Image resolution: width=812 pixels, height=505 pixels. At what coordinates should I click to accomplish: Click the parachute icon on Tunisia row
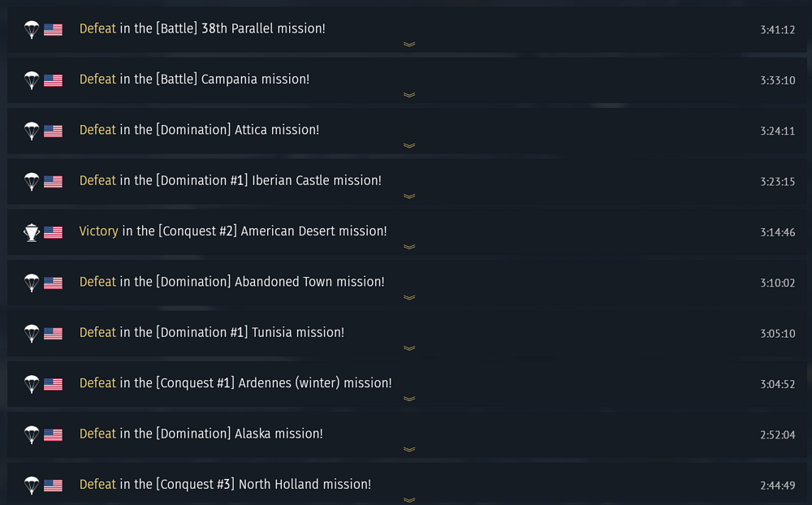32,334
